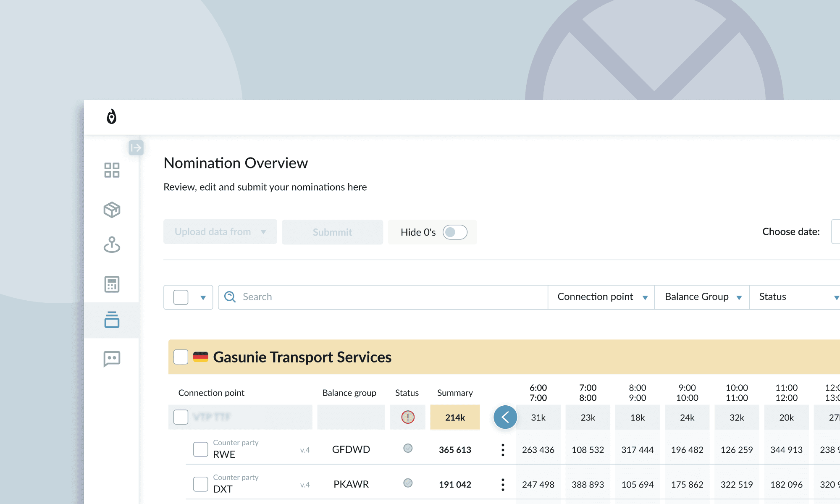This screenshot has width=840, height=504.
Task: Click the 344 913 value in the RWE row
Action: tap(786, 450)
